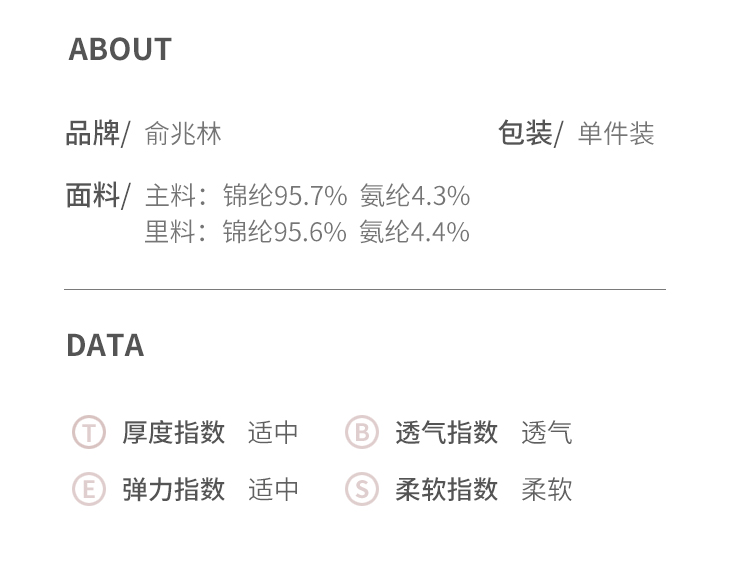Click the 面料 fabric label

tap(93, 195)
